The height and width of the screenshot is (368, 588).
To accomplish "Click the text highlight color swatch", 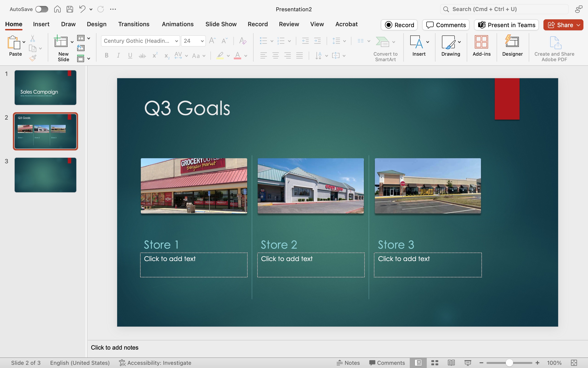I will (x=220, y=56).
